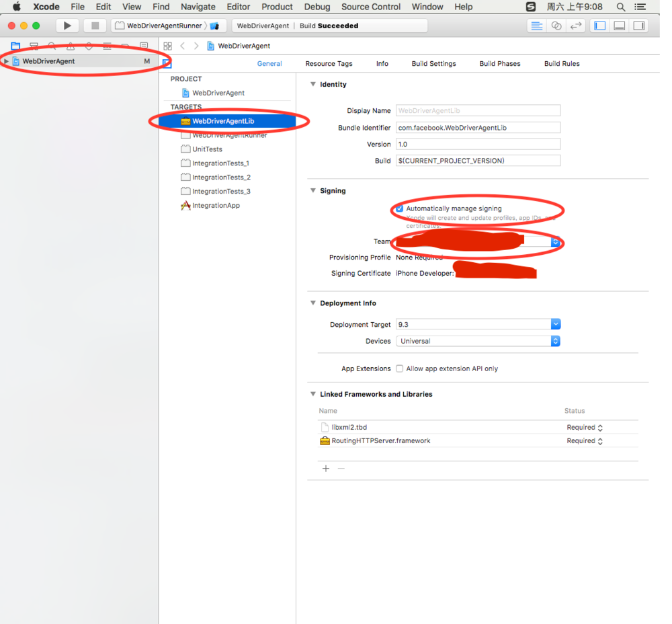Screen dimensions: 672x624
Task: Open the Sogou input method menu
Action: click(531, 7)
